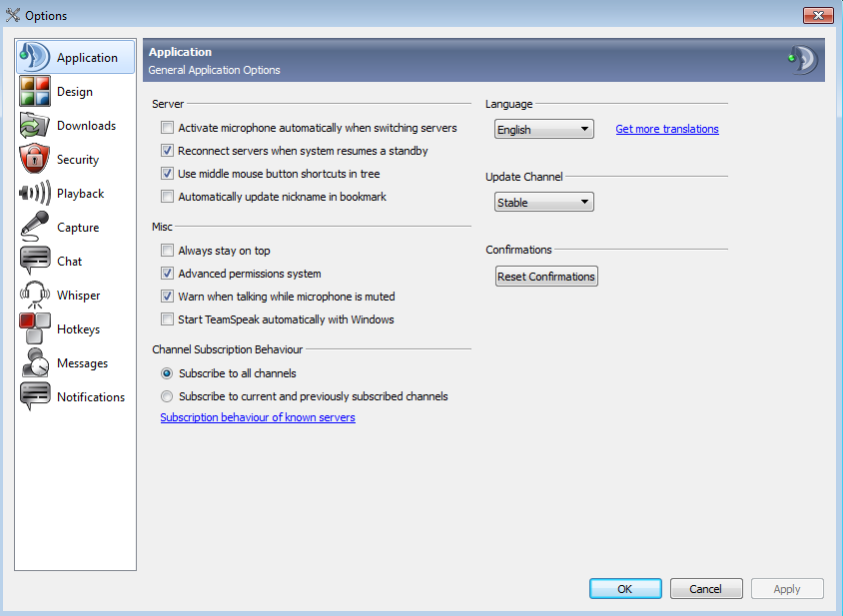Click the TeamSpeak logo in header banner
The width and height of the screenshot is (843, 616).
coord(803,60)
